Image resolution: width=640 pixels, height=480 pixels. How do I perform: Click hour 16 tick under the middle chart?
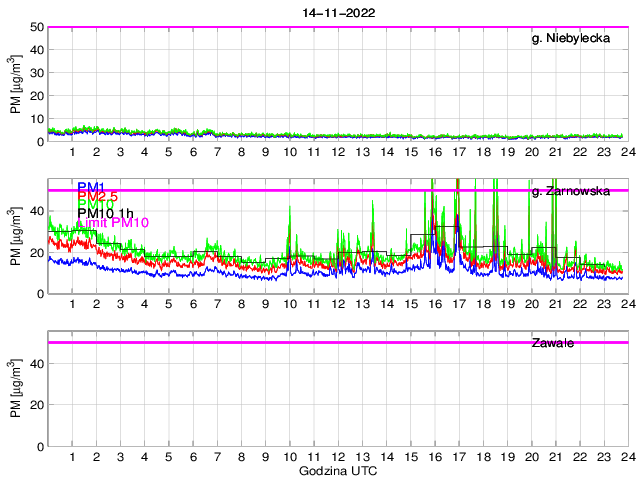[x=435, y=304]
